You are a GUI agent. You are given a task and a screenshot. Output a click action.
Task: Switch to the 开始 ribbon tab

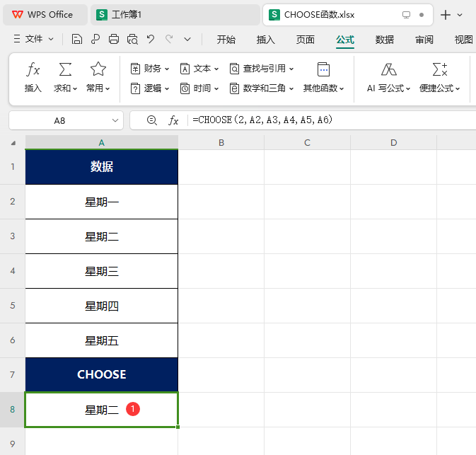226,40
